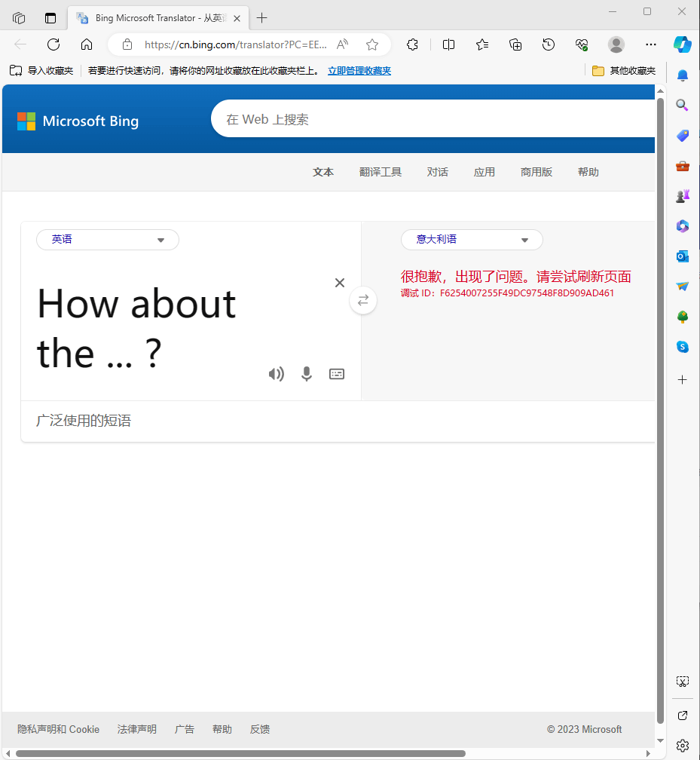This screenshot has height=760, width=700.
Task: Click the browser refresh button
Action: [x=53, y=44]
